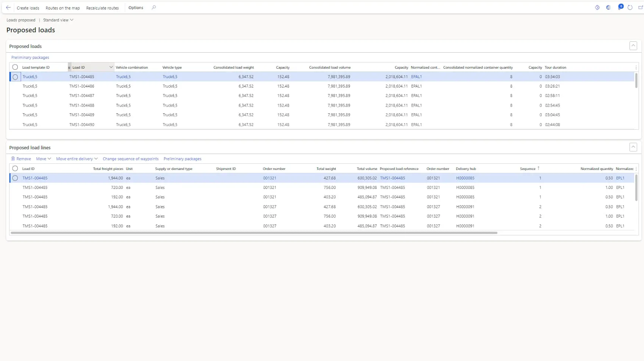Open in Office icon in top bar
The height and width of the screenshot is (361, 644).
coord(608,8)
